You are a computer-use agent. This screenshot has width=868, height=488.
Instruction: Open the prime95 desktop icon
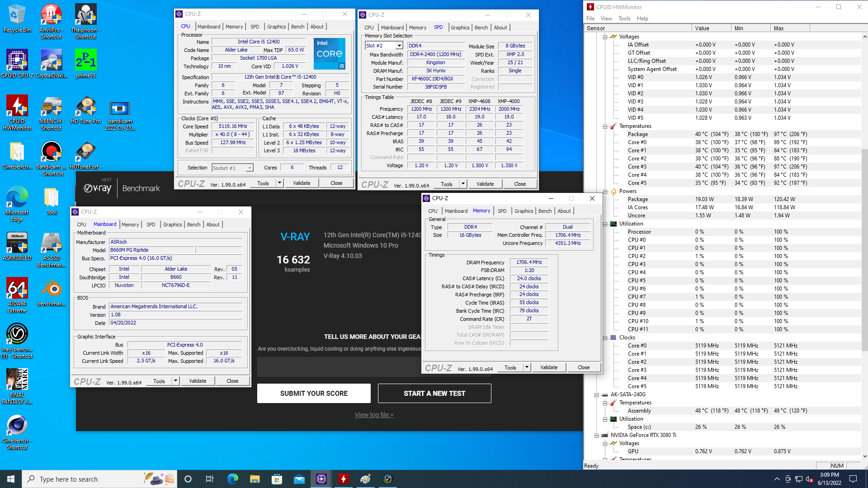tap(85, 64)
